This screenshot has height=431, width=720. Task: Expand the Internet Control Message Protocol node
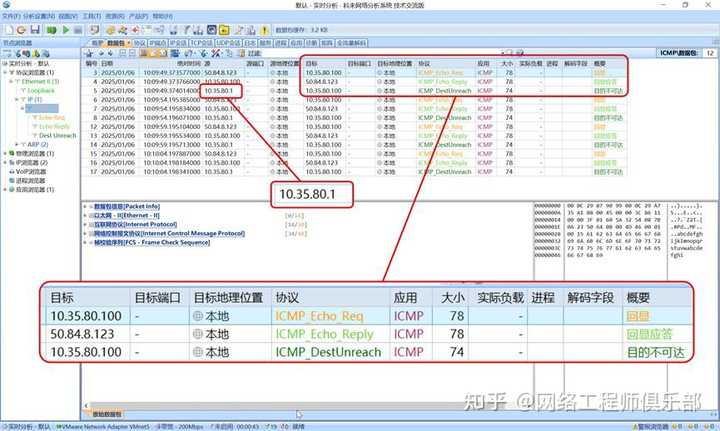coord(87,231)
